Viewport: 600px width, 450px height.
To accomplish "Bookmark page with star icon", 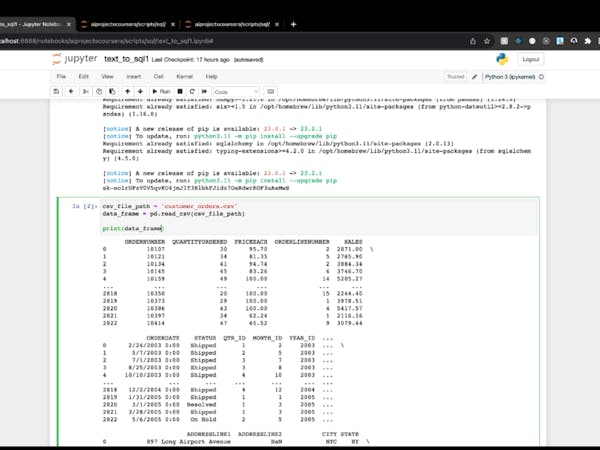I will click(x=487, y=41).
